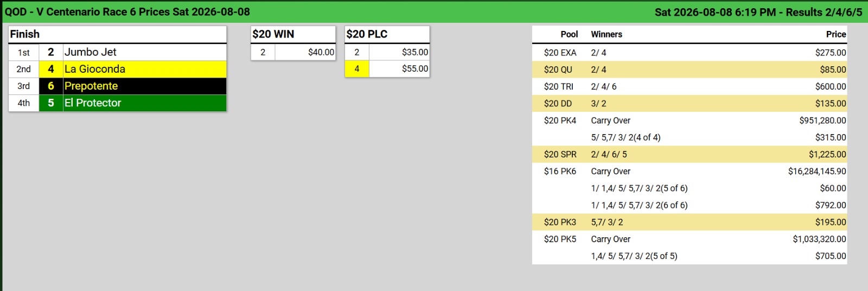Screen dimensions: 868x291
Task: Click the $20 QU pool row
Action: pos(690,69)
